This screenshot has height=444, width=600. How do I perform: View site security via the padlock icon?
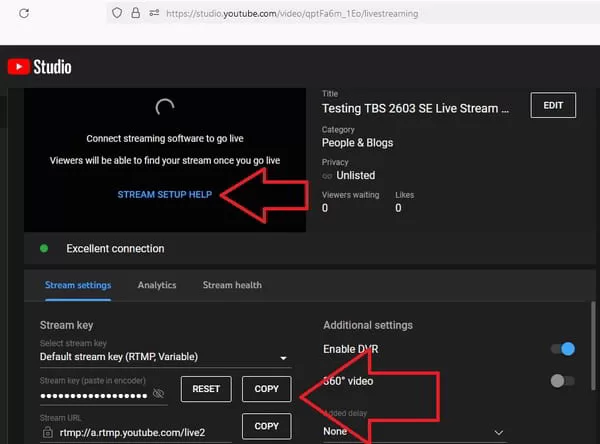tap(135, 13)
